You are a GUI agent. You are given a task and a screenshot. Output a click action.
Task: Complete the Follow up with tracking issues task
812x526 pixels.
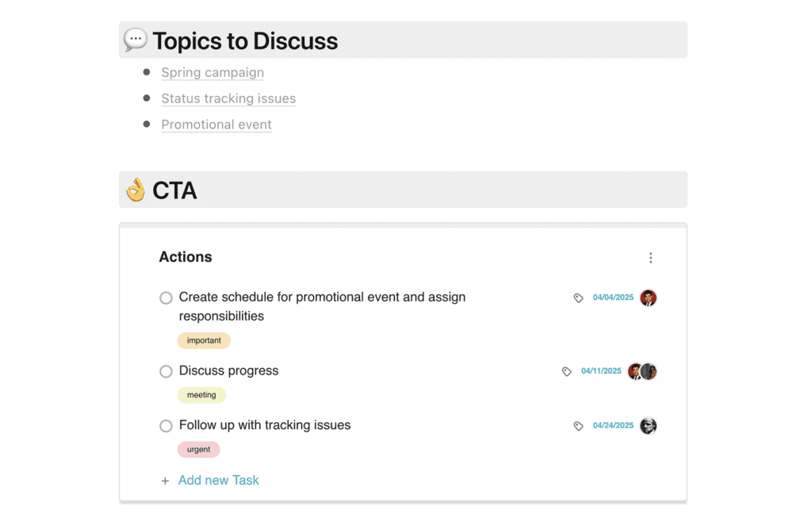pyautogui.click(x=166, y=426)
